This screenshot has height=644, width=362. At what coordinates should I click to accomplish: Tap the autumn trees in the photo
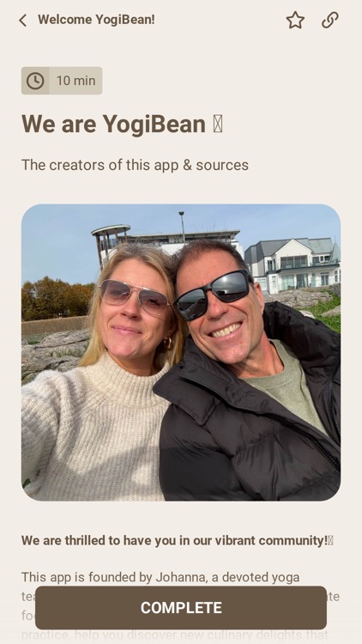57,298
